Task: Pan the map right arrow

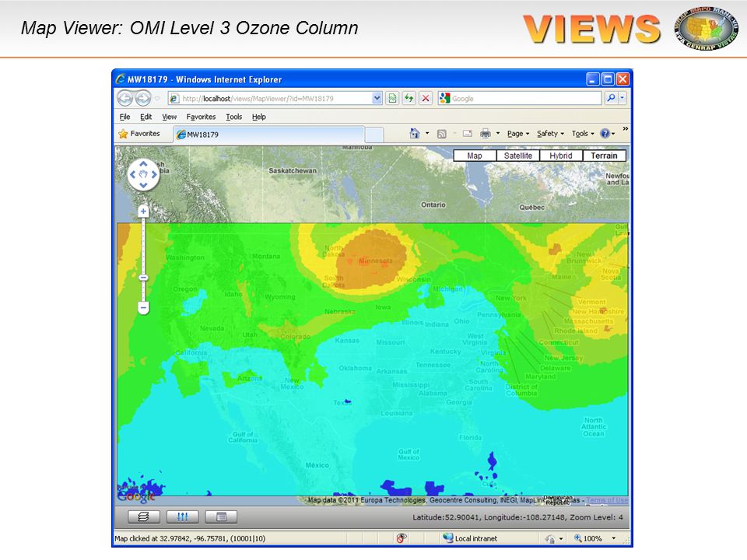Action: point(154,175)
